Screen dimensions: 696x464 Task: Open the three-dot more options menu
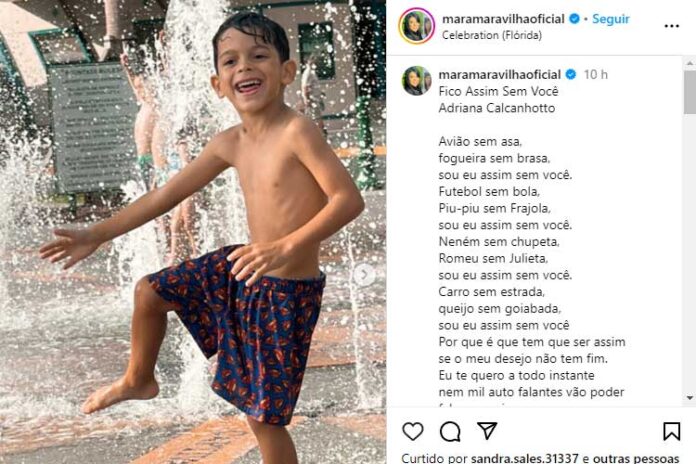pos(672,26)
